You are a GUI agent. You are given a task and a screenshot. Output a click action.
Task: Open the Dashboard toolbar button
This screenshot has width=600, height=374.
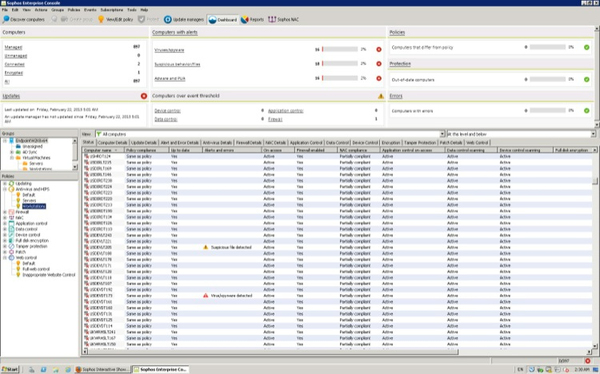click(x=223, y=20)
